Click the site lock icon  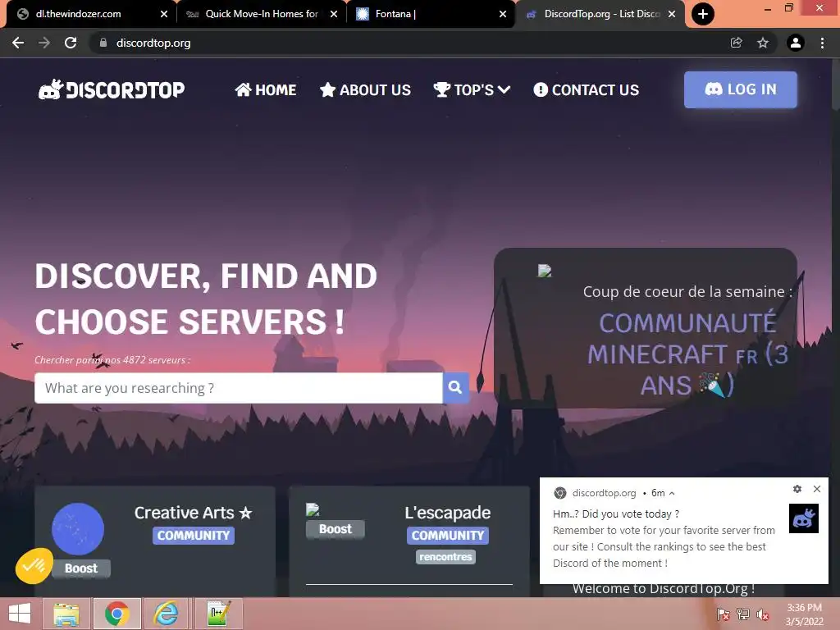[103, 43]
